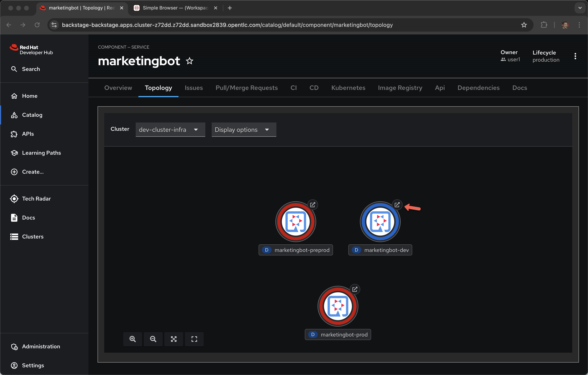Open marketingbot-preprod external URL icon
This screenshot has width=588, height=375.
click(x=313, y=204)
